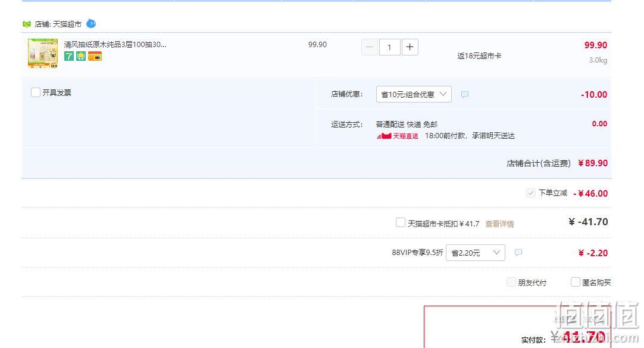Click the red item subtotal 99.90

596,45
